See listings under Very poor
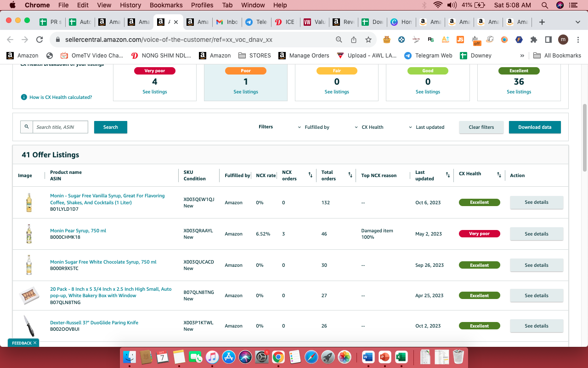 coord(155,92)
